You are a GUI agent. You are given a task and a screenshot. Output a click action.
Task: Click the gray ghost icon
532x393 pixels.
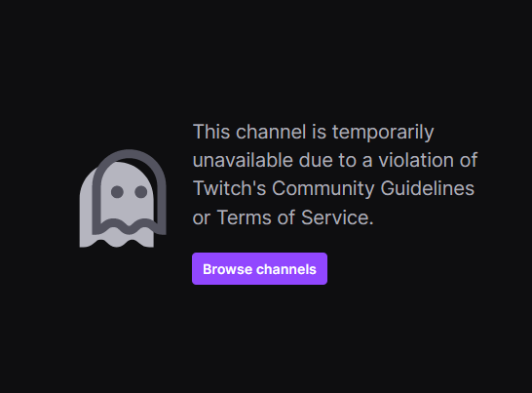tap(123, 198)
